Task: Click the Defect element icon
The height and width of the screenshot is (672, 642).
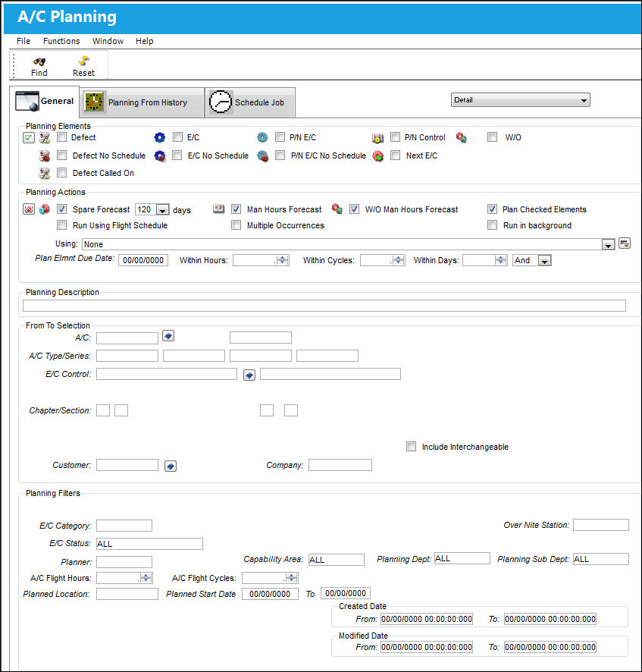Action: [x=45, y=137]
